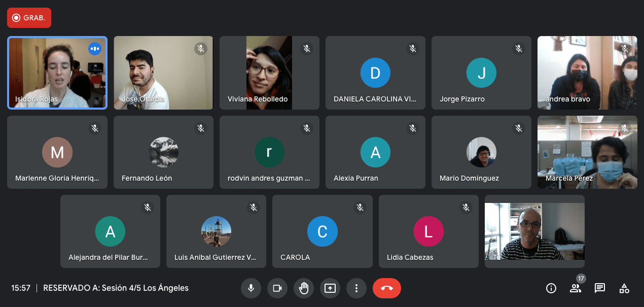Click the name label rodvin andres guzman

point(269,179)
